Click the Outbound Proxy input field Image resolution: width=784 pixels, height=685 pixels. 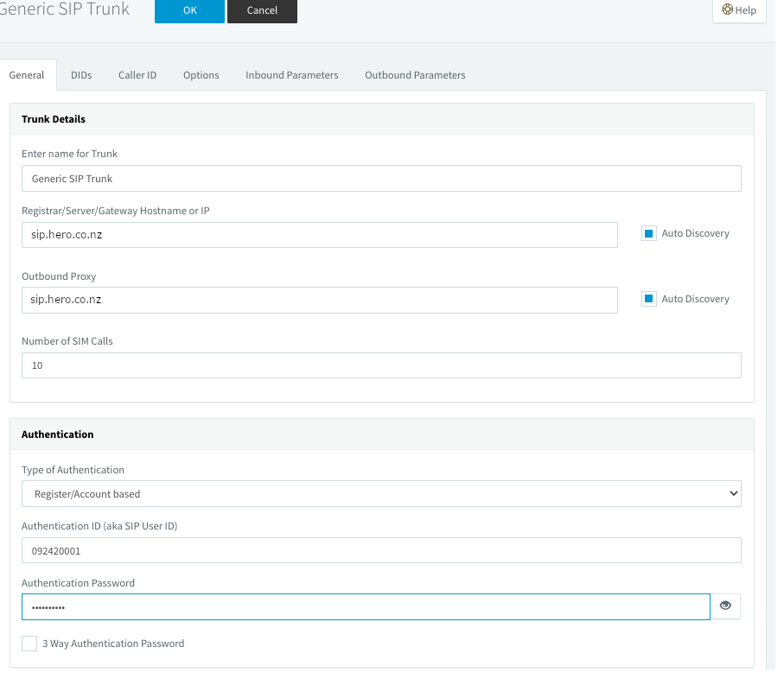pos(319,300)
